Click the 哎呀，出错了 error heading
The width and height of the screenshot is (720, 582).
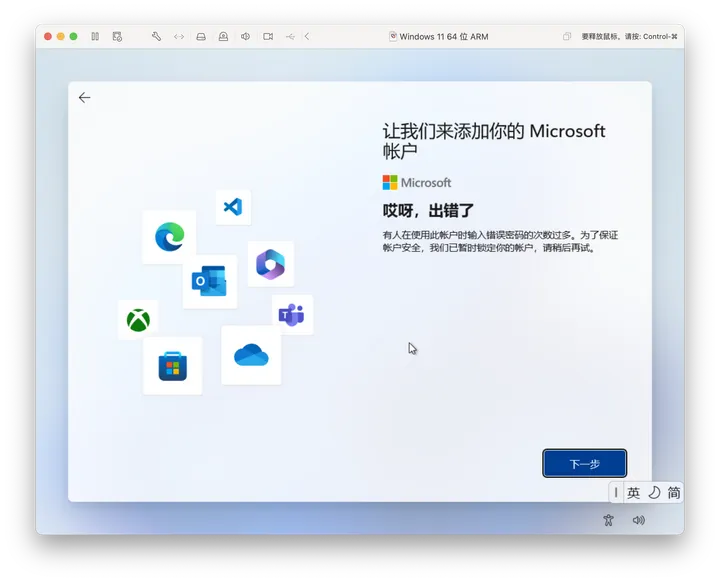coord(428,211)
